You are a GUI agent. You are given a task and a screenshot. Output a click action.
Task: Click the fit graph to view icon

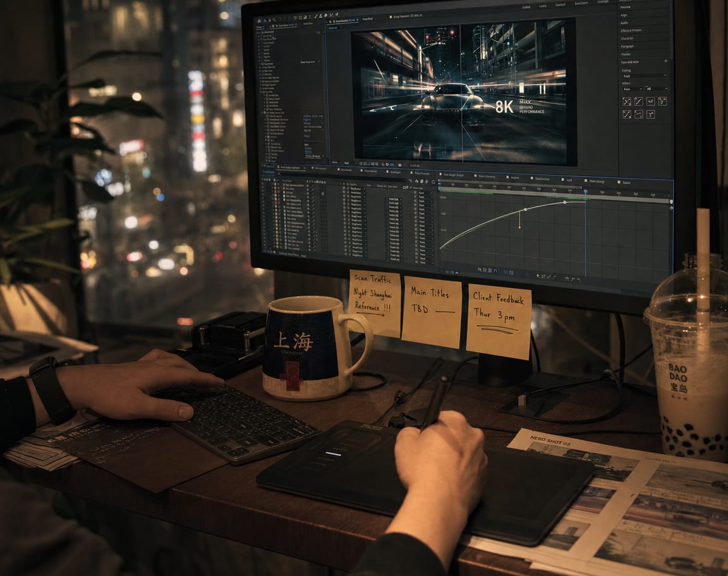point(511,272)
